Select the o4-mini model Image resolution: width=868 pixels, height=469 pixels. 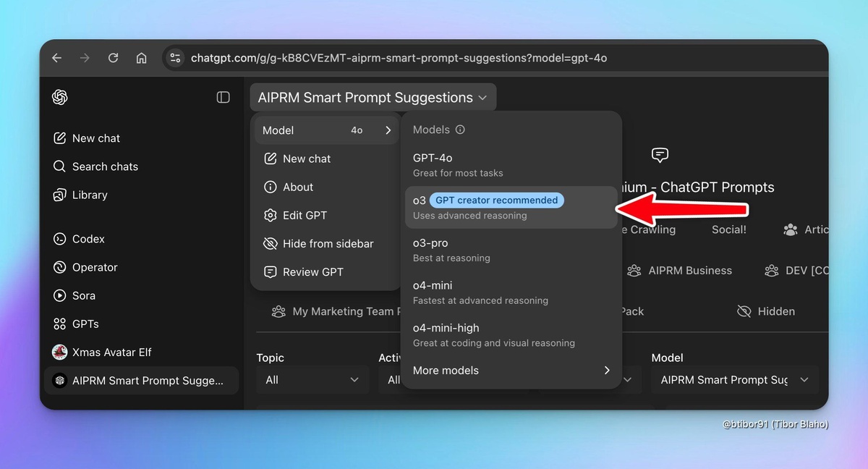(x=511, y=292)
